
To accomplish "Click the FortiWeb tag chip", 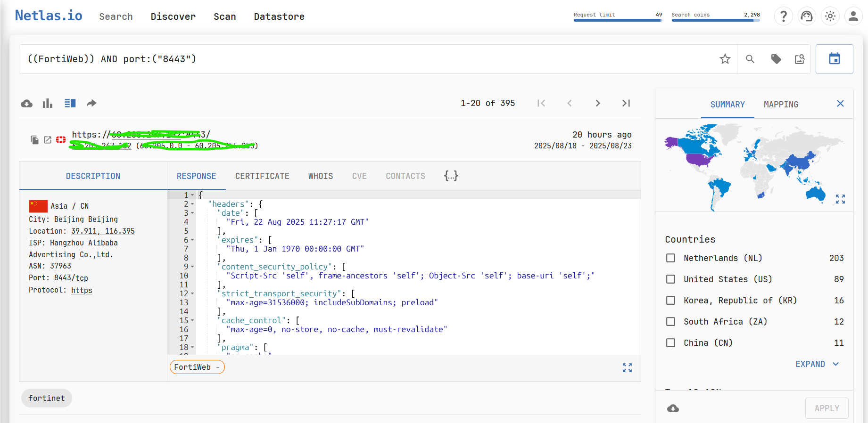I will click(197, 367).
